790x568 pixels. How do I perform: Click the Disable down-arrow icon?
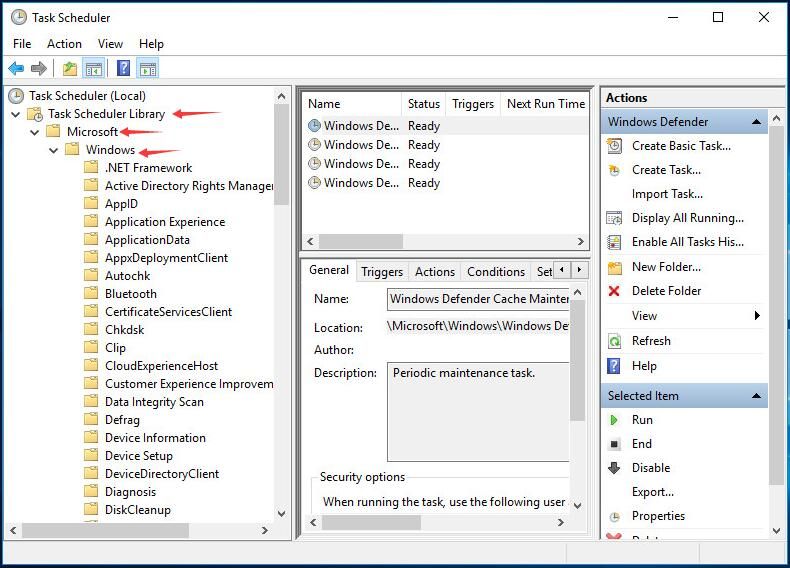[x=614, y=468]
